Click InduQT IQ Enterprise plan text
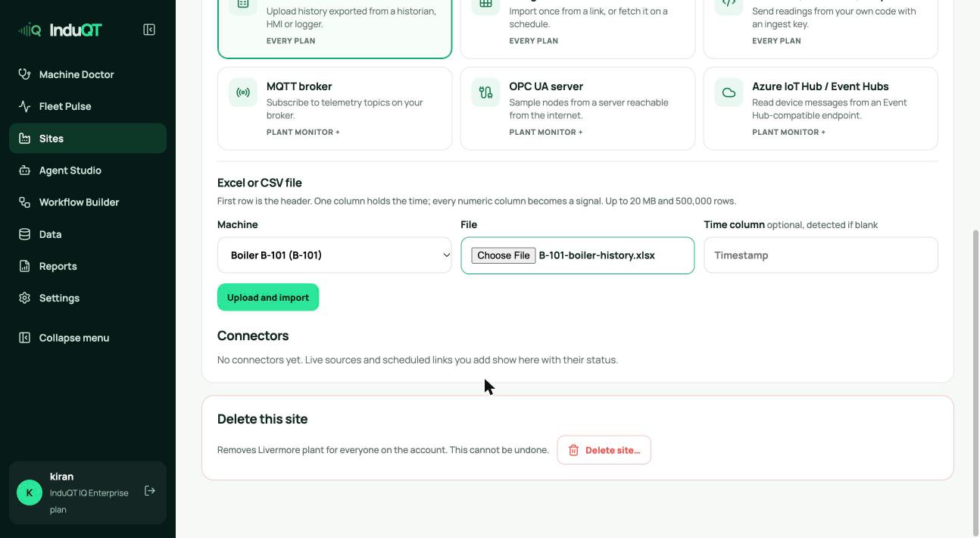 click(89, 501)
